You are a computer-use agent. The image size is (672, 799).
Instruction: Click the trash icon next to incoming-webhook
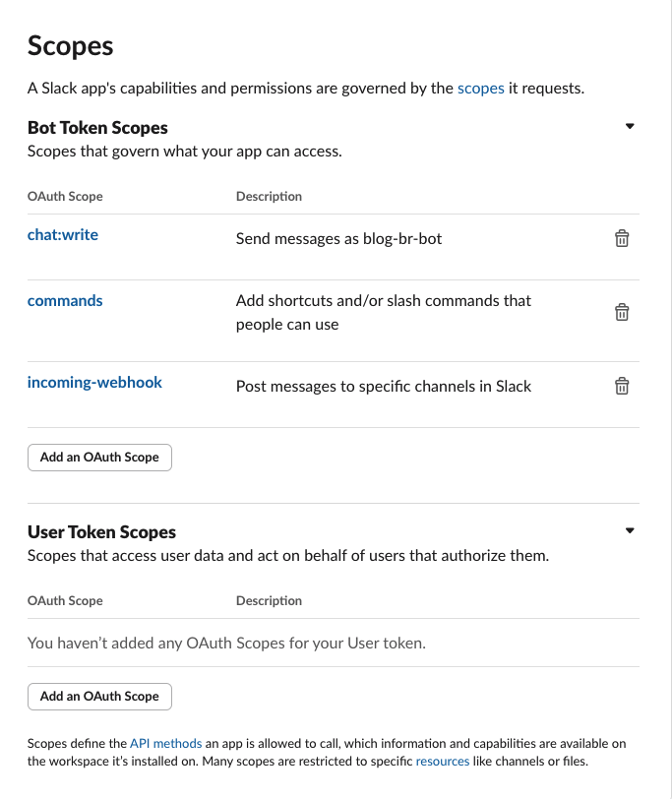coord(622,386)
